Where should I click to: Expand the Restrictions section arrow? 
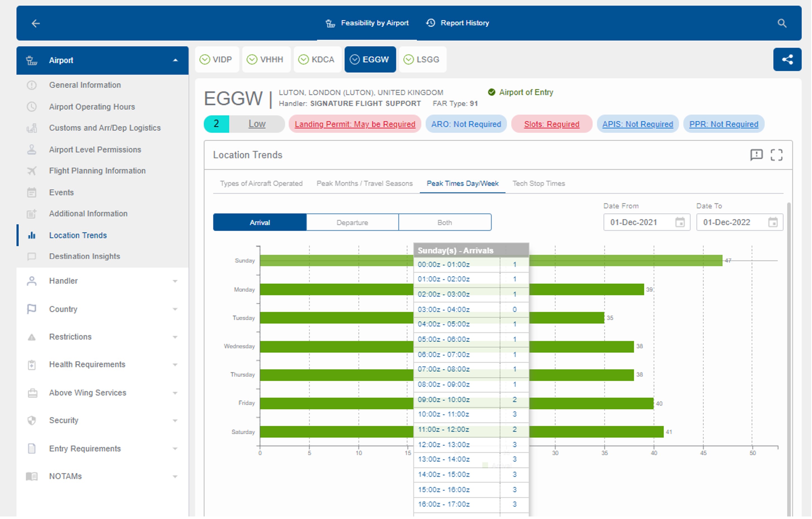coord(175,337)
